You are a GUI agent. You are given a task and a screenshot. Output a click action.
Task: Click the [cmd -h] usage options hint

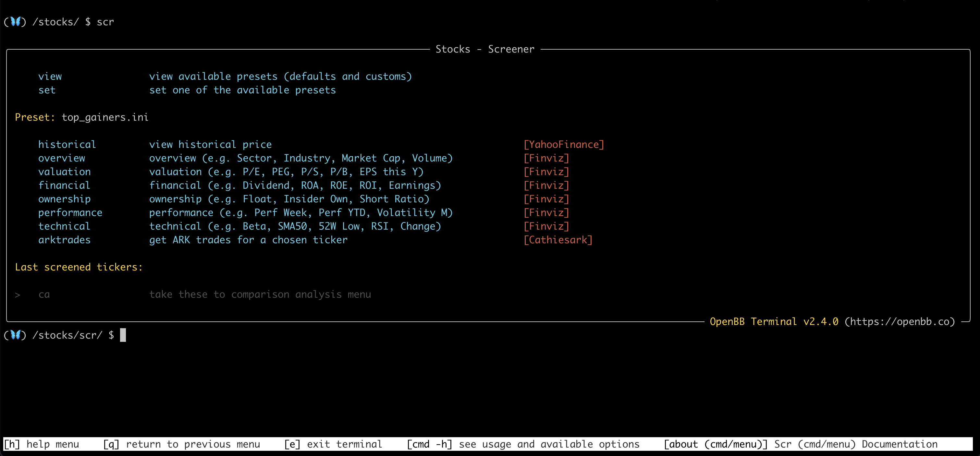pos(523,444)
